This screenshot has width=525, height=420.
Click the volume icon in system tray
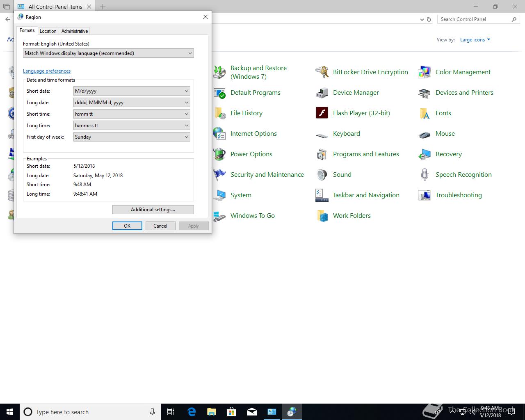click(x=473, y=411)
